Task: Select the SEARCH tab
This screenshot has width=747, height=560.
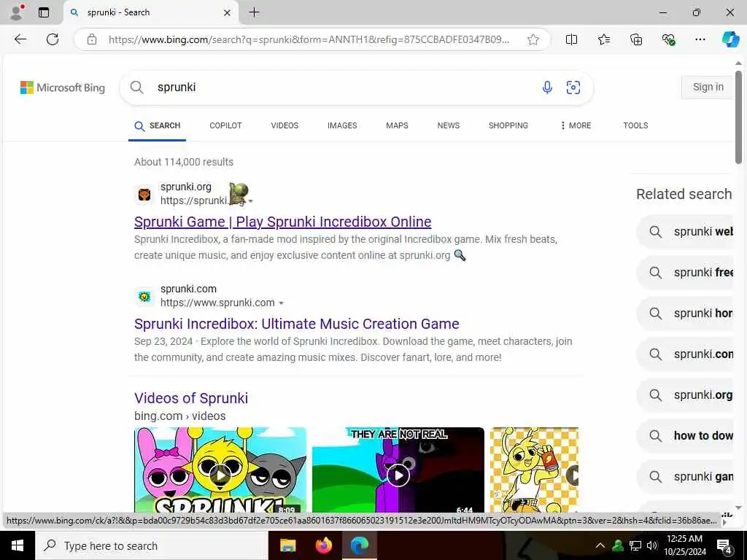Action: click(x=158, y=125)
